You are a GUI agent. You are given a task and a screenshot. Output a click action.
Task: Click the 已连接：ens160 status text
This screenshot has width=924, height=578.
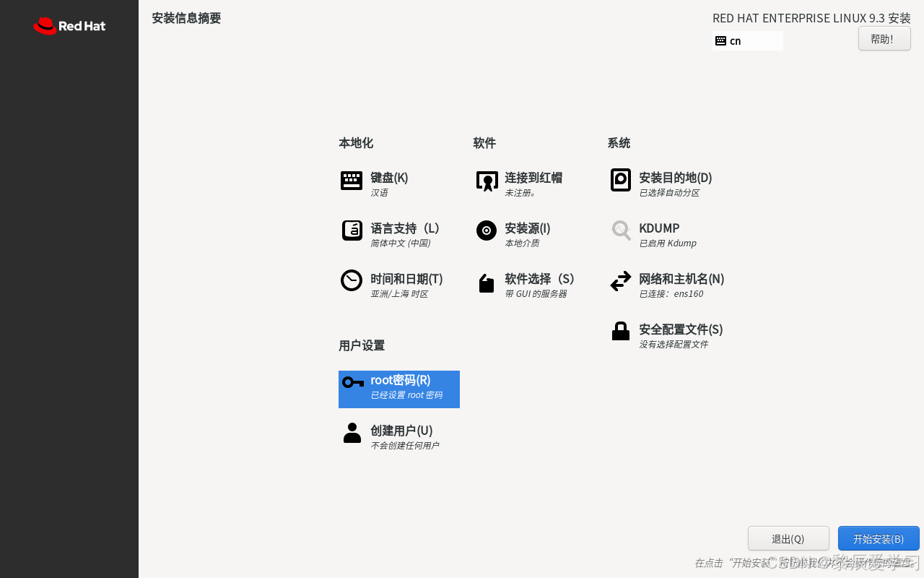(x=671, y=294)
